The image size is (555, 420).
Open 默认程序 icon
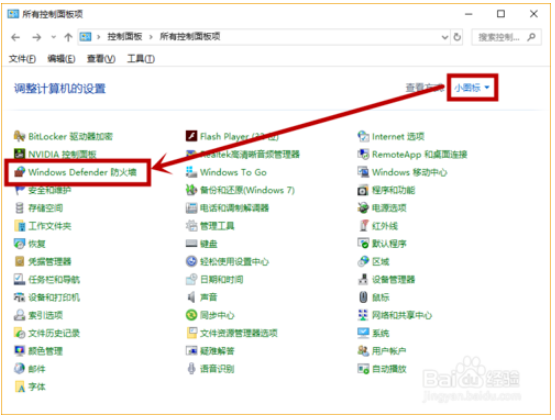click(x=363, y=243)
